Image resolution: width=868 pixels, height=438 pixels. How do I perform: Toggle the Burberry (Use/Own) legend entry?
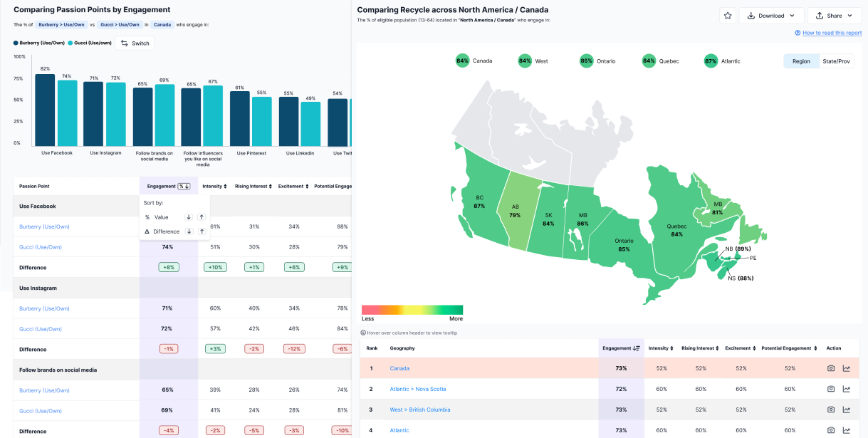38,43
